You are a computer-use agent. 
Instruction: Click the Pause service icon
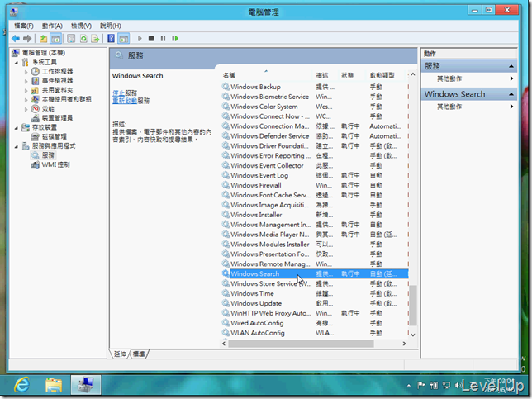[164, 38]
